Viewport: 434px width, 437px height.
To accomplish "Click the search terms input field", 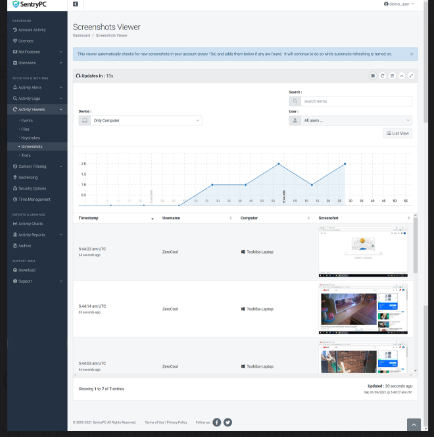I will pyautogui.click(x=356, y=101).
